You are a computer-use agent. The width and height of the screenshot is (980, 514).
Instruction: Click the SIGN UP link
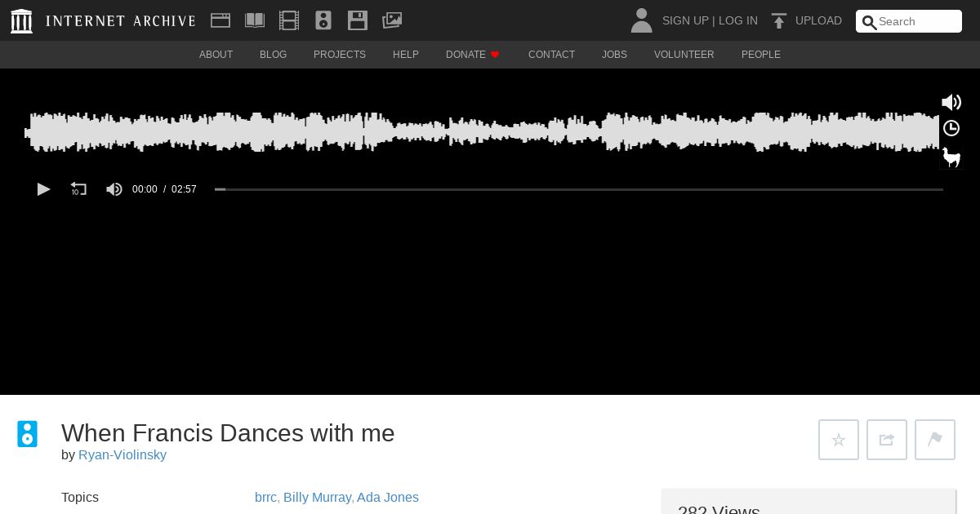pos(685,20)
